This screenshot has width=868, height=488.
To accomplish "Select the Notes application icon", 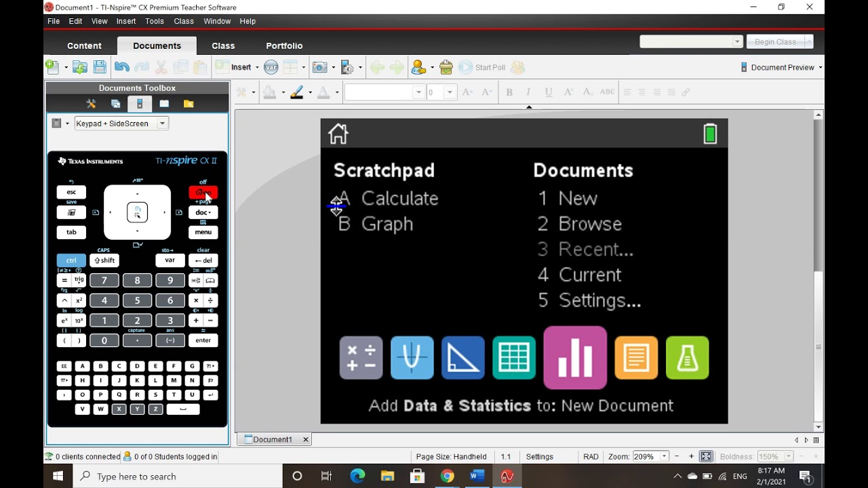I will point(636,357).
